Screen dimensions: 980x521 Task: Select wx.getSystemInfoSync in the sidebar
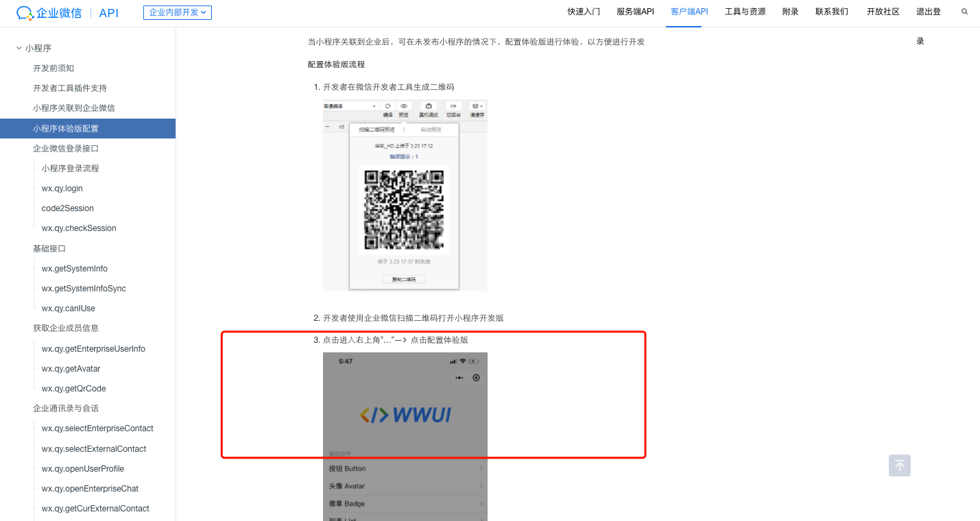[x=84, y=289]
